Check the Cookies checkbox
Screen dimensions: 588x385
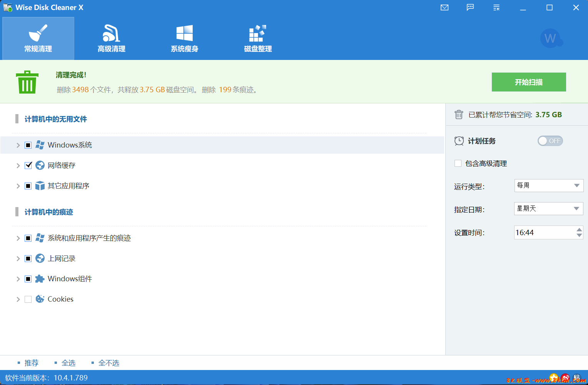(28, 299)
